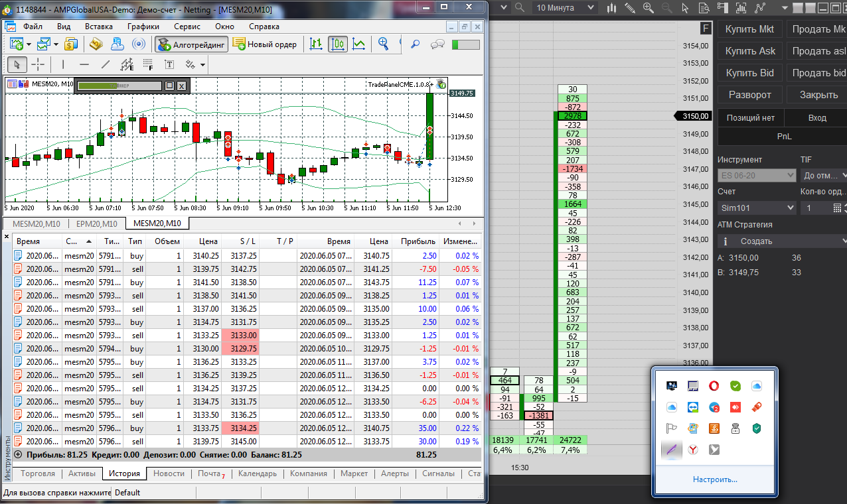
Task: Zoom in chart magnifier plus icon
Action: tap(384, 44)
